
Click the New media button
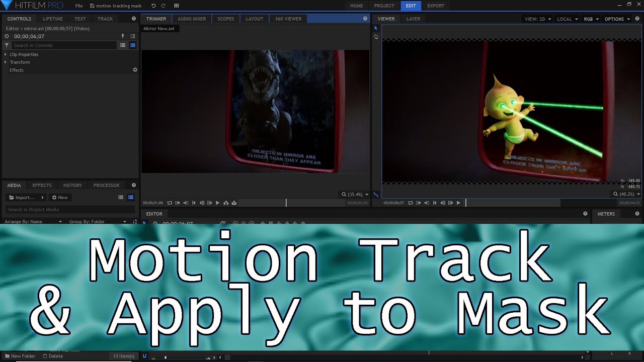click(60, 198)
